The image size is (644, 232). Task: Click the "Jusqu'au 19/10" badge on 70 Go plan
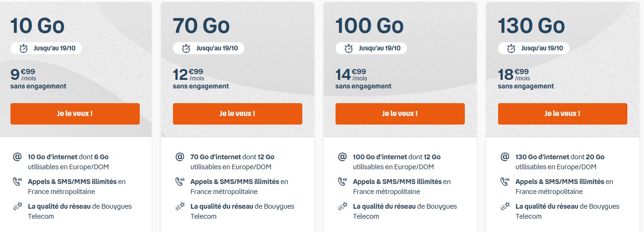208,48
